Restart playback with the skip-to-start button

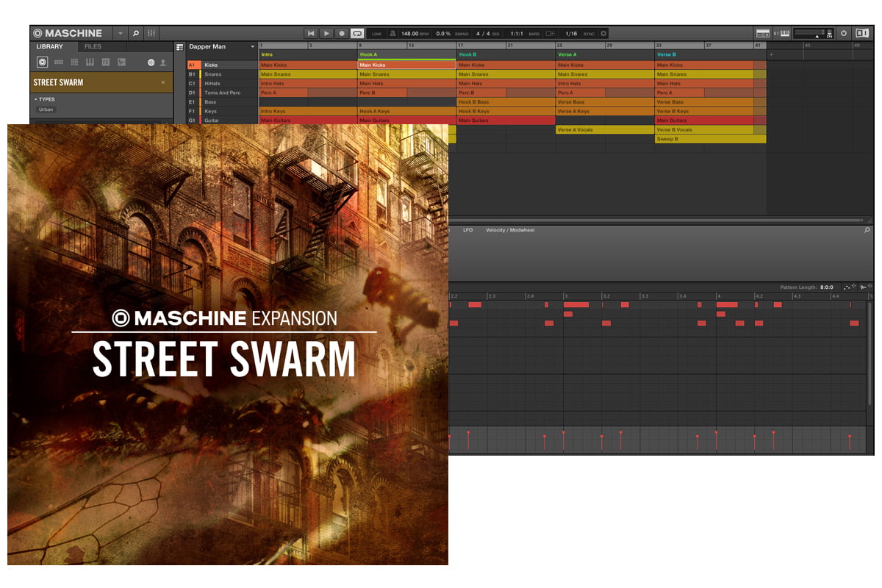pos(311,34)
